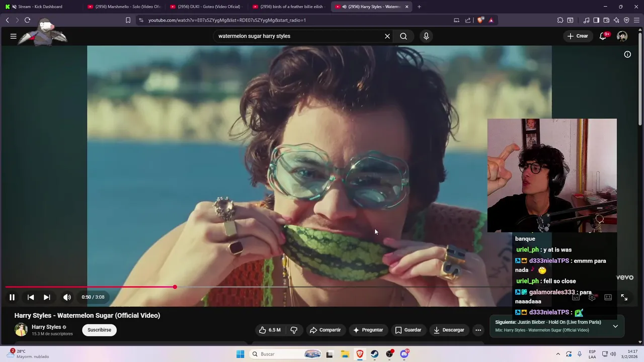The height and width of the screenshot is (362, 644).
Task: Skip to the next video
Action: [x=47, y=297]
